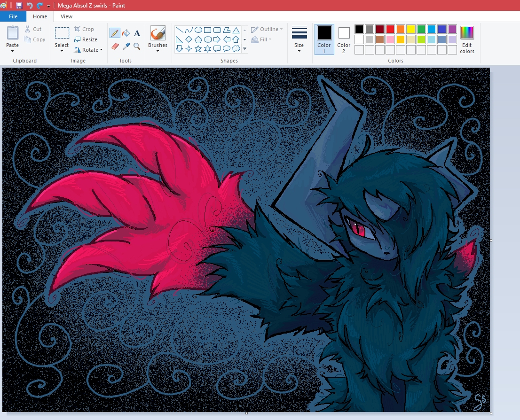Viewport: 520px width, 420px height.
Task: Open the Size thickness dropdown
Action: click(x=299, y=51)
